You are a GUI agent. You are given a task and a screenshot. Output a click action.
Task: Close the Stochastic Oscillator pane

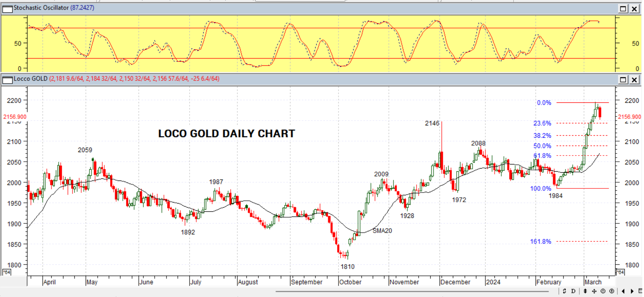634,9
